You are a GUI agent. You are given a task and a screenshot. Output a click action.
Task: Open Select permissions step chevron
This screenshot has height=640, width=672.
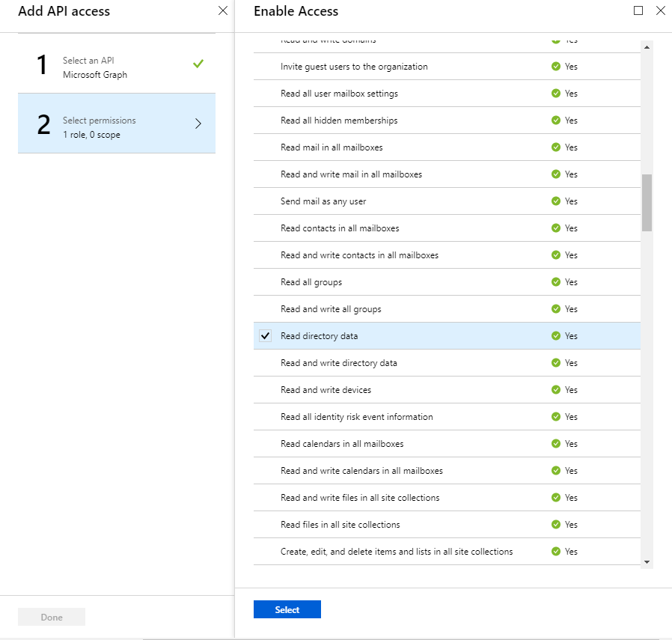tap(198, 124)
